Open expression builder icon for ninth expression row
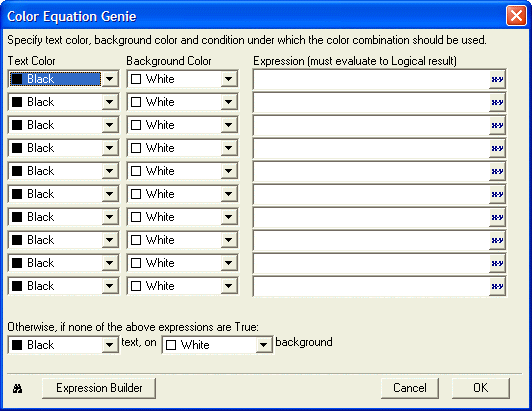 pos(497,263)
